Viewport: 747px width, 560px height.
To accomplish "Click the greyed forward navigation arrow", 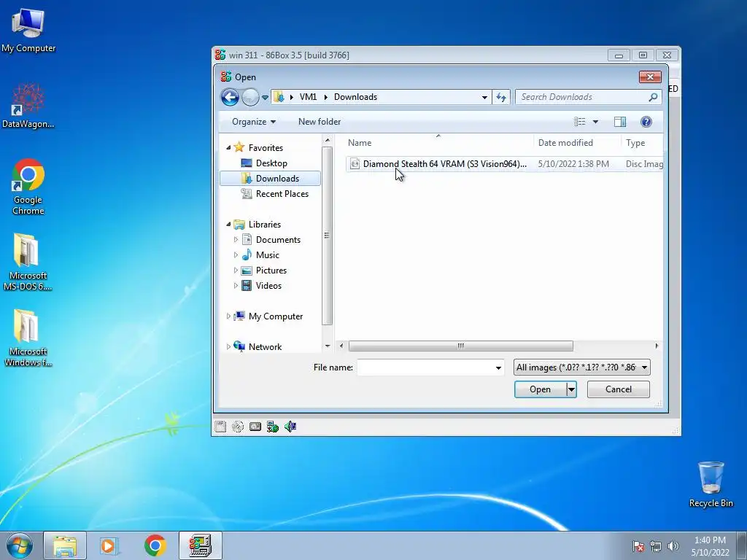I will point(249,97).
